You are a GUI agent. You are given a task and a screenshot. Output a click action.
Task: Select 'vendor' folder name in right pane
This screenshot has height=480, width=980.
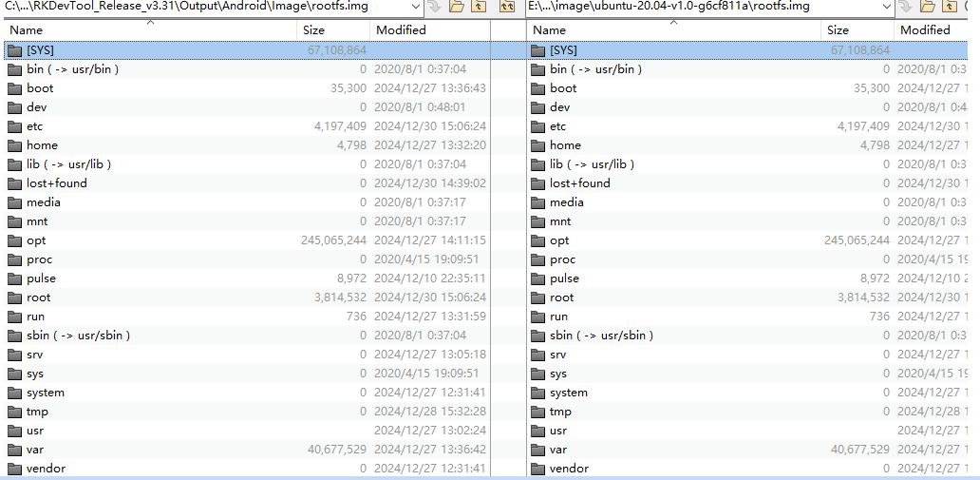click(x=570, y=468)
